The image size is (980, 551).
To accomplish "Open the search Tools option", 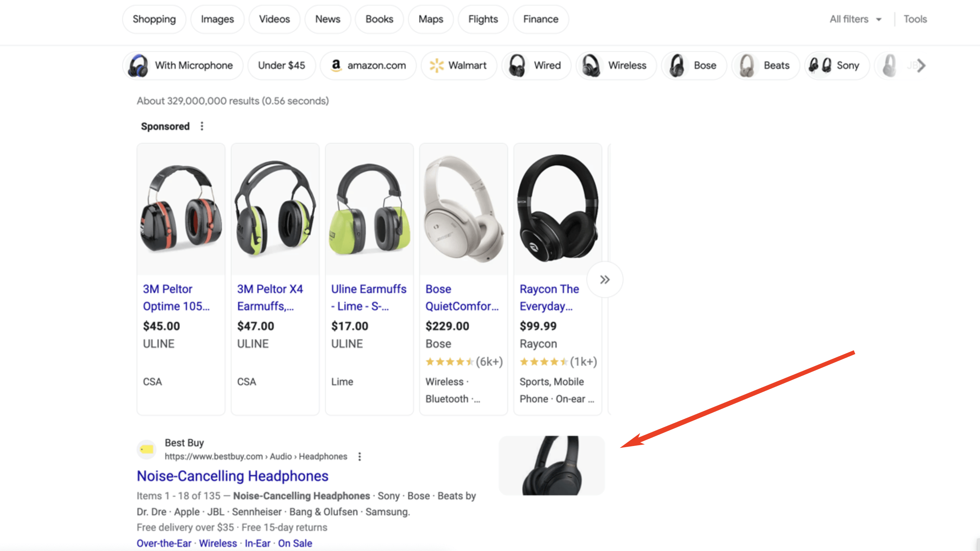I will [x=915, y=19].
